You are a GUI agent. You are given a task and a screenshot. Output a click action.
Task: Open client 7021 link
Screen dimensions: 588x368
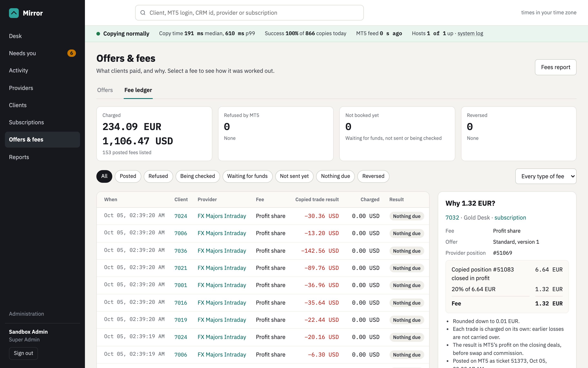181,268
